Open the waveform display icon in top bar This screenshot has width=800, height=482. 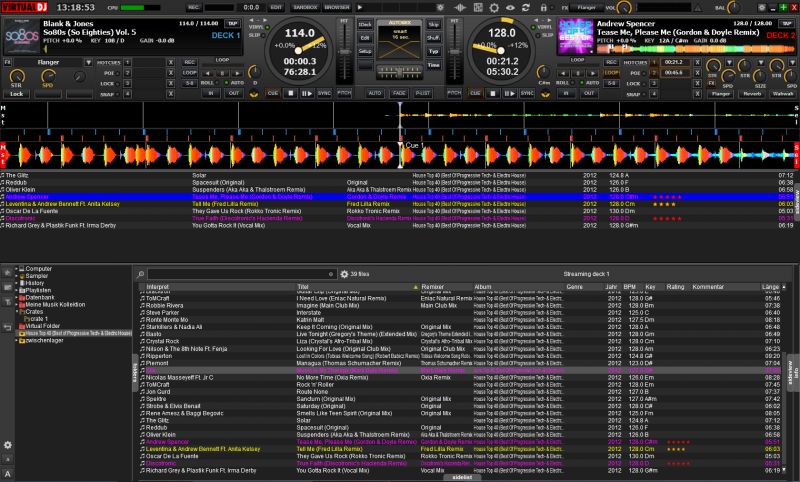coord(460,8)
